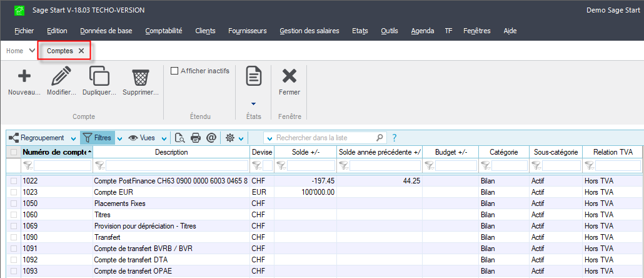
Task: Click filter funnel under Catégorie column
Action: pos(486,166)
